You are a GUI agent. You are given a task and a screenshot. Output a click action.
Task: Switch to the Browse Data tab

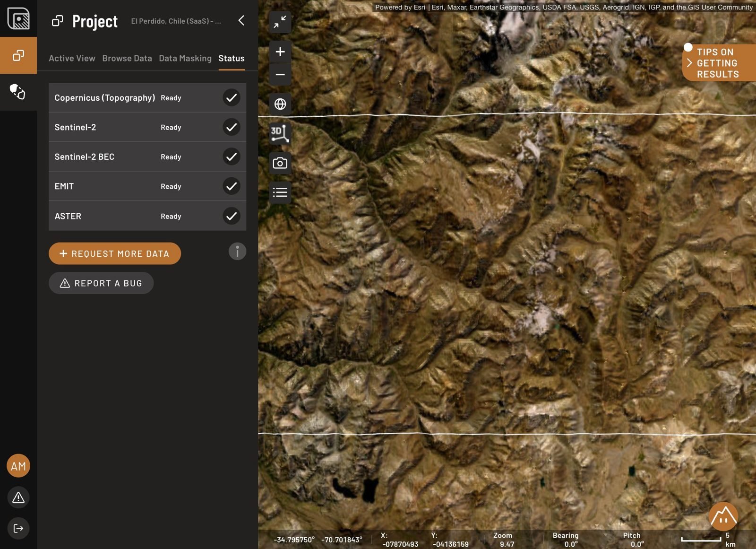[x=127, y=58]
